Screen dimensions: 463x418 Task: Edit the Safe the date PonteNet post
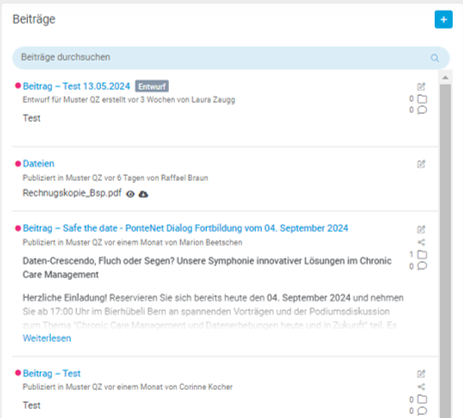421,229
